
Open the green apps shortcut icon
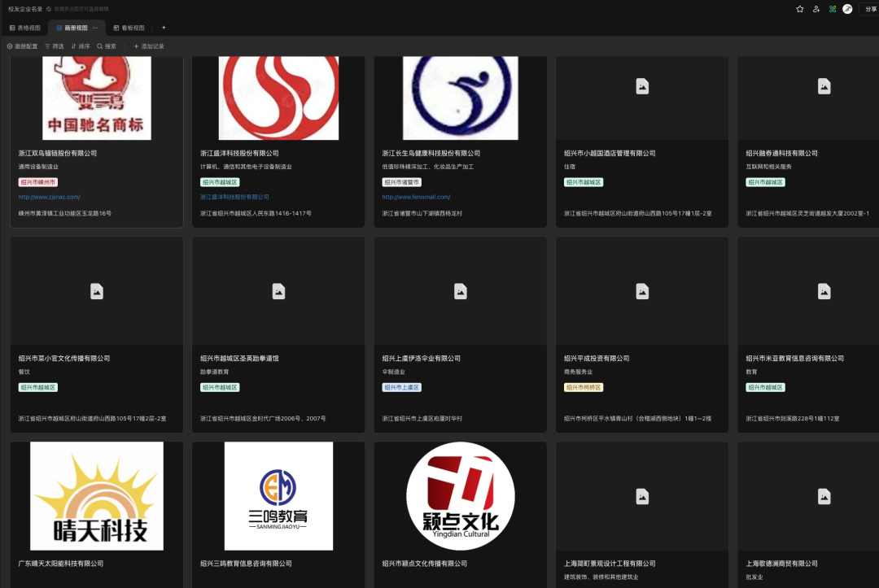[833, 9]
